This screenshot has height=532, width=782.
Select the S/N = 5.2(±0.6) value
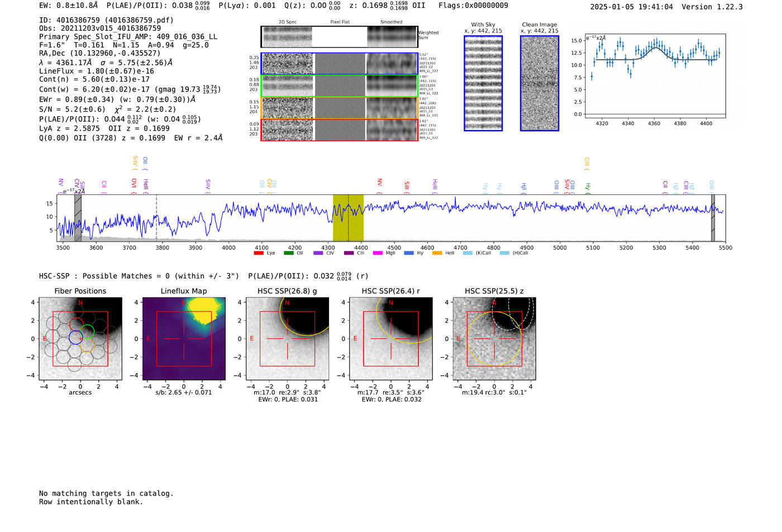tap(72, 109)
